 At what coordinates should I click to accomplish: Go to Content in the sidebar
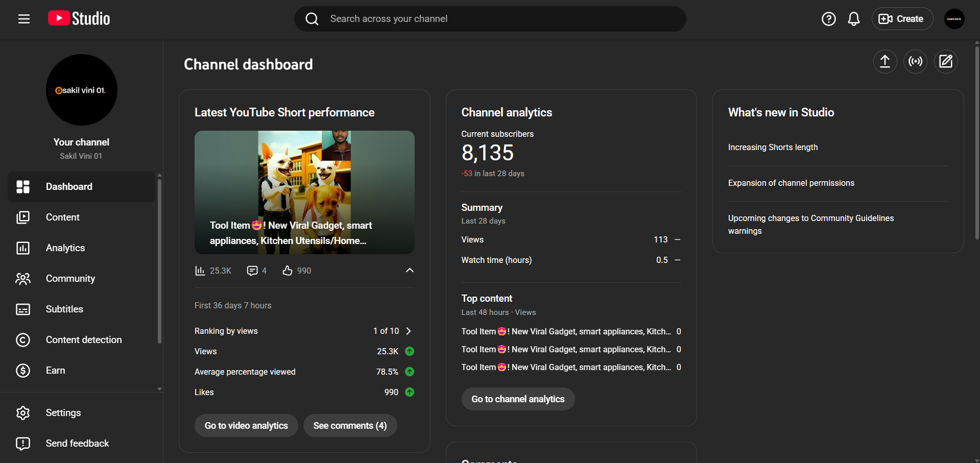pos(63,217)
